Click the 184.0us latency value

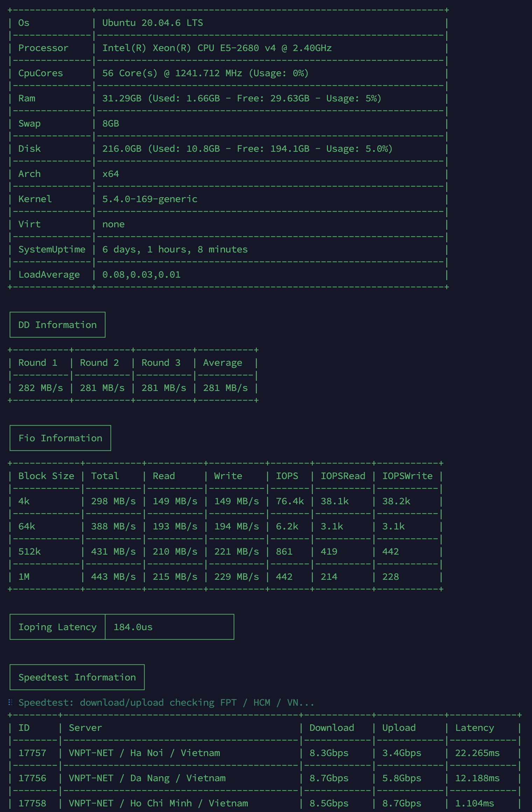[133, 627]
